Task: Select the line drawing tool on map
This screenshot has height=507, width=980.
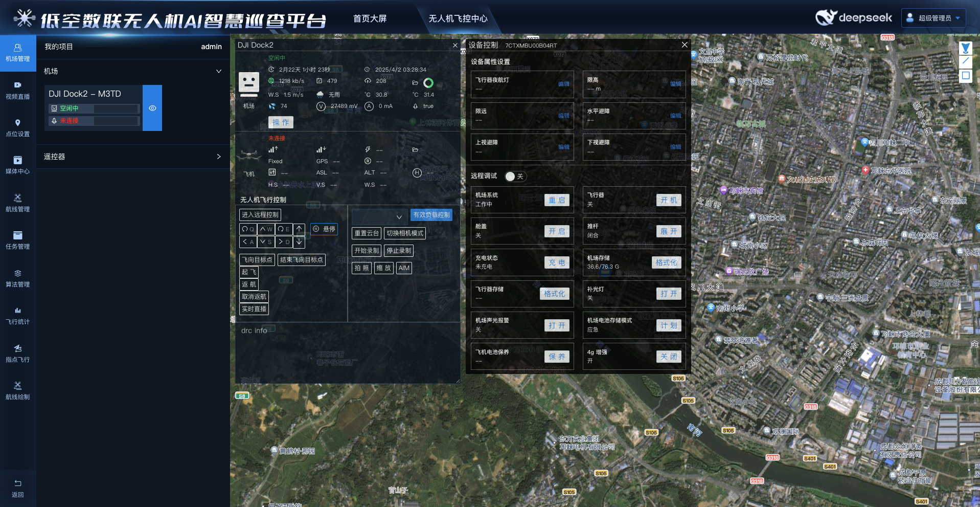Action: pos(965,61)
